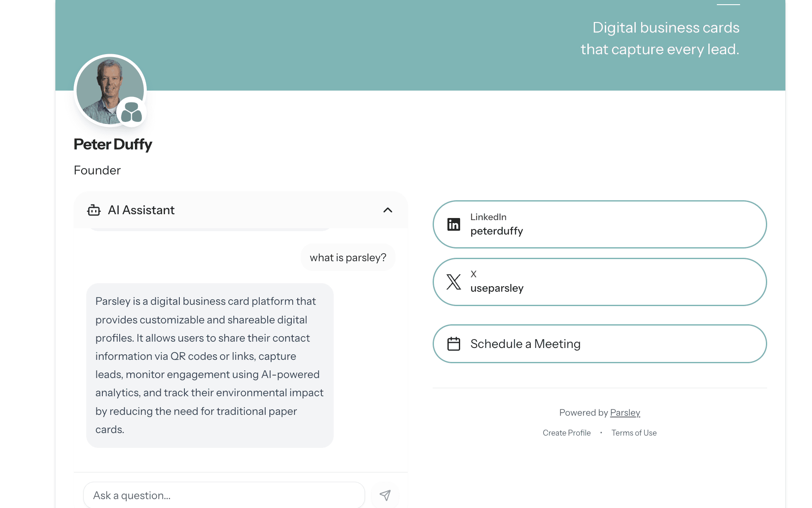Screen dimensions: 812x508
Task: Click the X social media icon
Action: pos(454,282)
